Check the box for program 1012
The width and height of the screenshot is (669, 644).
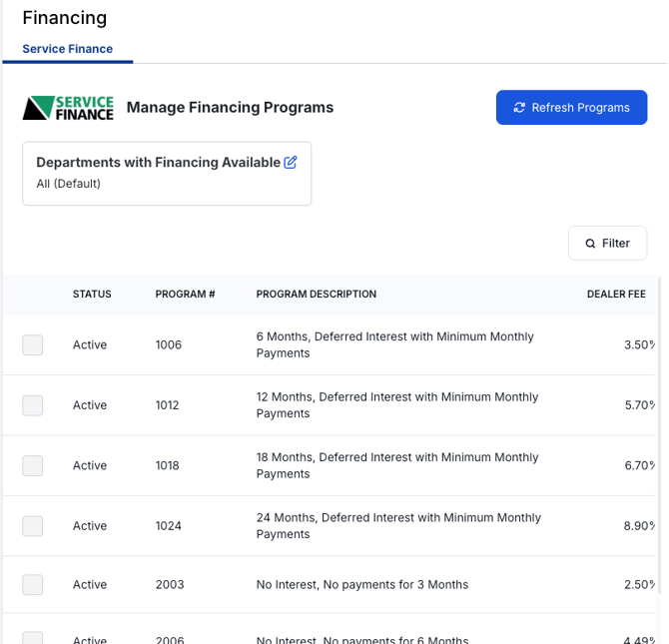32,405
